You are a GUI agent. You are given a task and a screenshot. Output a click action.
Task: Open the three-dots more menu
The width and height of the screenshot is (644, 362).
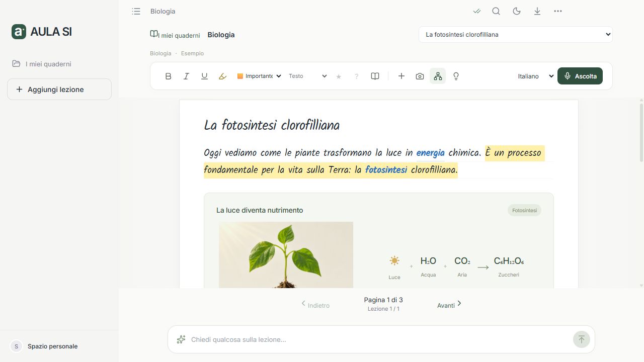pyautogui.click(x=558, y=11)
